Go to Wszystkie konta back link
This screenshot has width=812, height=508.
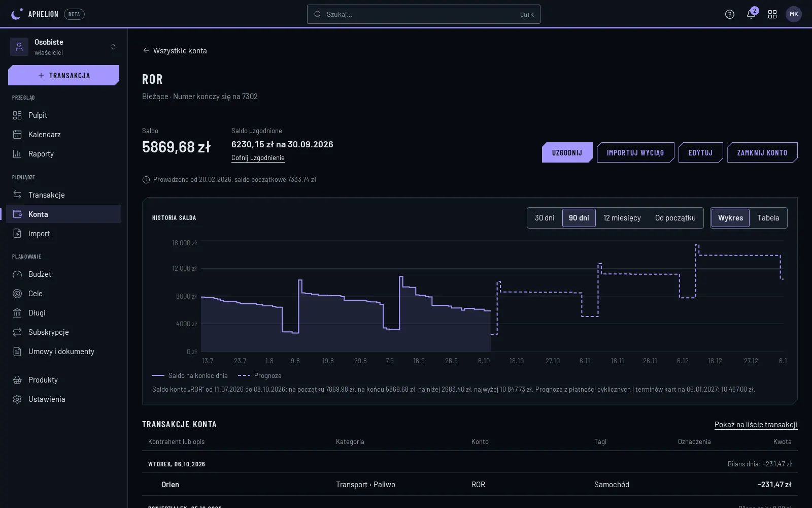(175, 51)
